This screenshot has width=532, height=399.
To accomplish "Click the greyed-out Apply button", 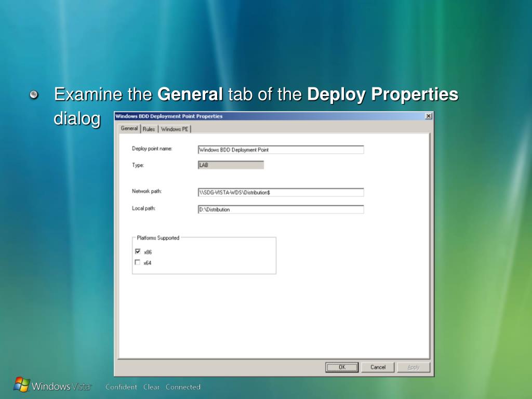I will 414,367.
